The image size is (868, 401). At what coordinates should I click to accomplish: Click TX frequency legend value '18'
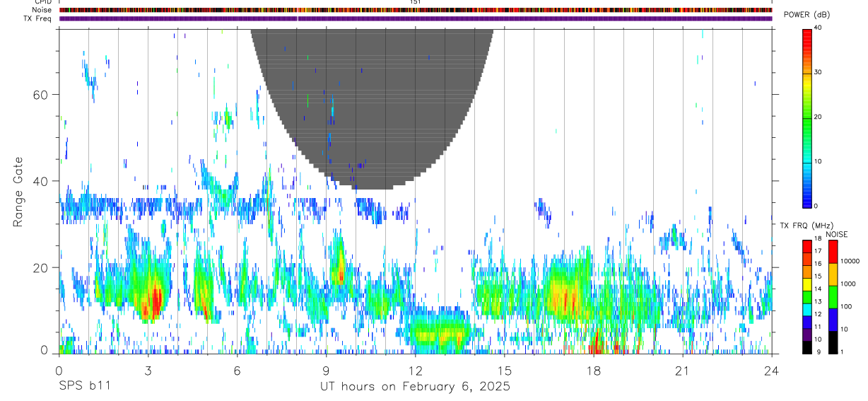pos(818,240)
